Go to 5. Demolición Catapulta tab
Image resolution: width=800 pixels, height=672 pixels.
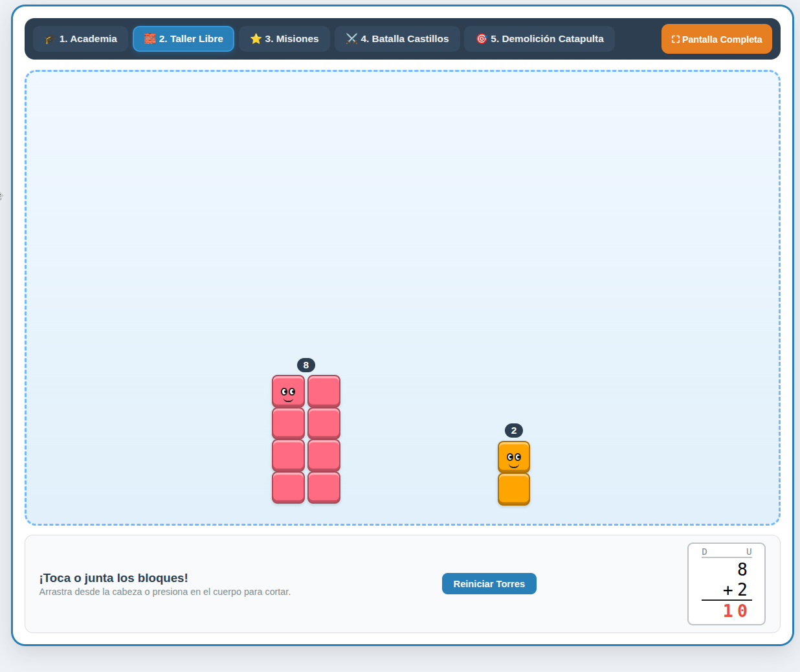[x=539, y=39]
